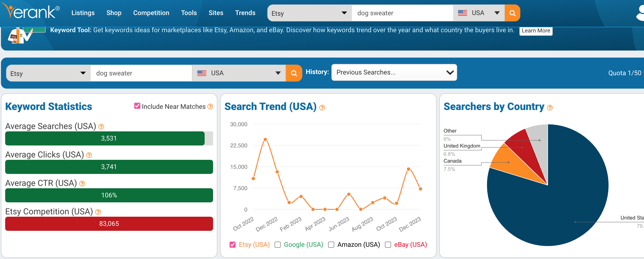Viewport: 644px width, 259px height.
Task: Open the USA country dropdown in keyword tool
Action: pos(239,73)
